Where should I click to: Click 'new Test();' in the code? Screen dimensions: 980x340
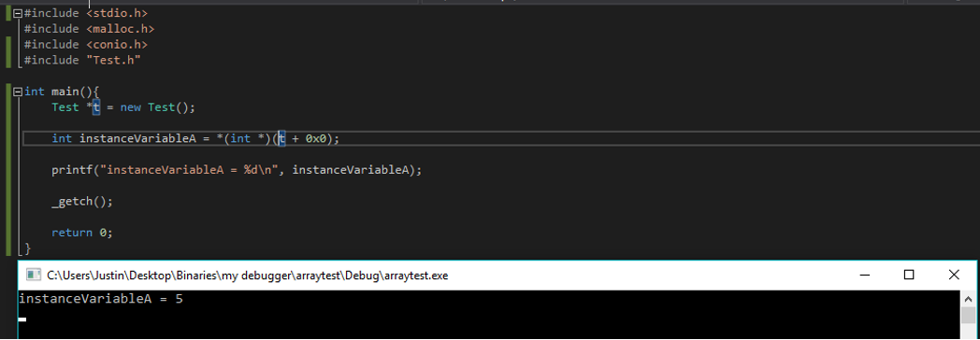(158, 107)
